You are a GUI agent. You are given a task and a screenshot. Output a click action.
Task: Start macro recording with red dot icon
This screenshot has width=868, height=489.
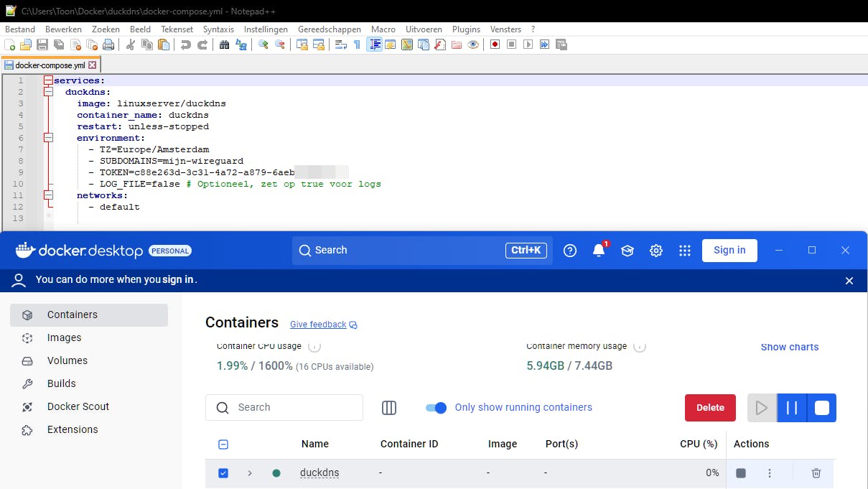(495, 45)
